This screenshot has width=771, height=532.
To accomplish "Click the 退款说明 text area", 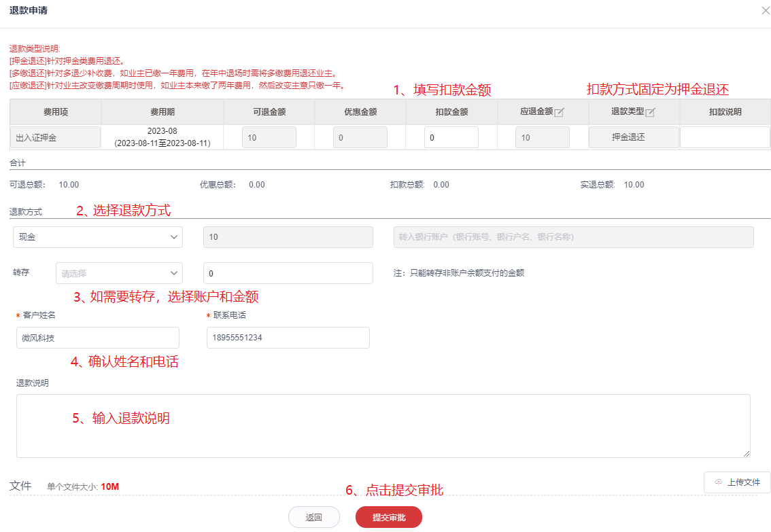I will (383, 426).
